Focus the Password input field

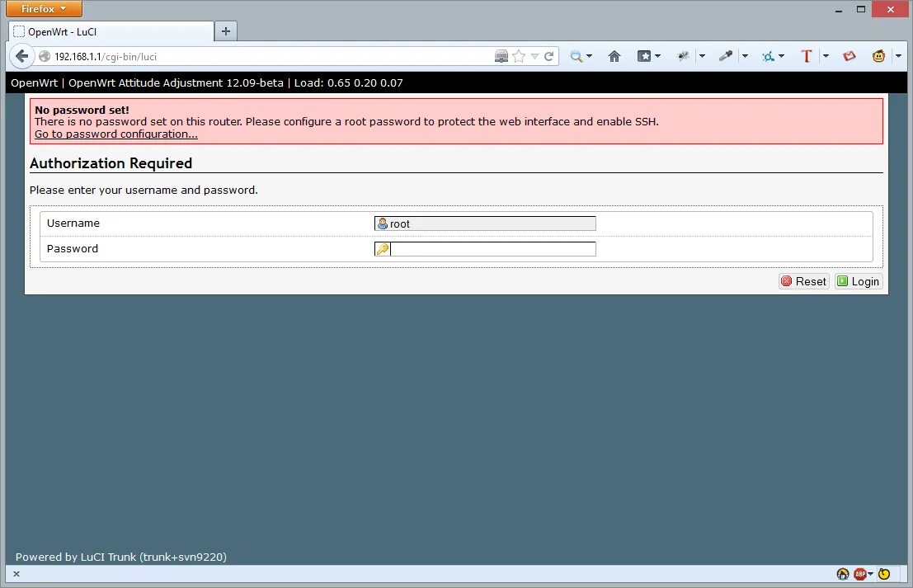(x=485, y=249)
